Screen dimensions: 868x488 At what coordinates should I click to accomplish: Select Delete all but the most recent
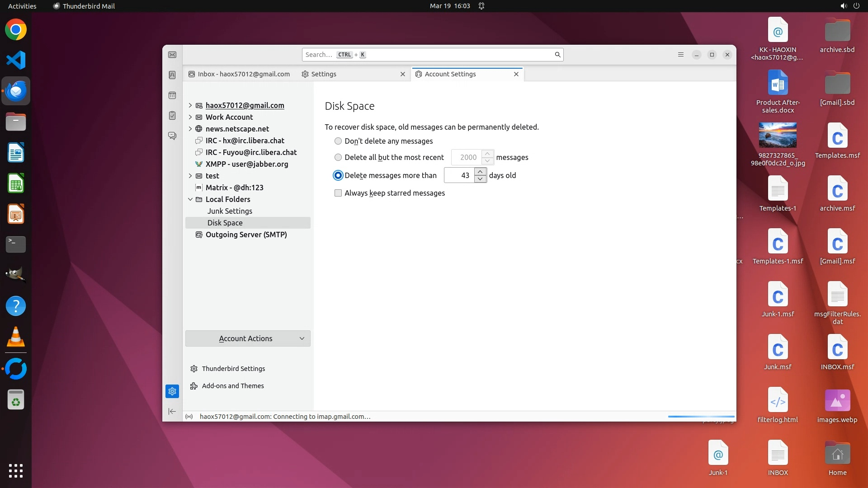pyautogui.click(x=338, y=157)
